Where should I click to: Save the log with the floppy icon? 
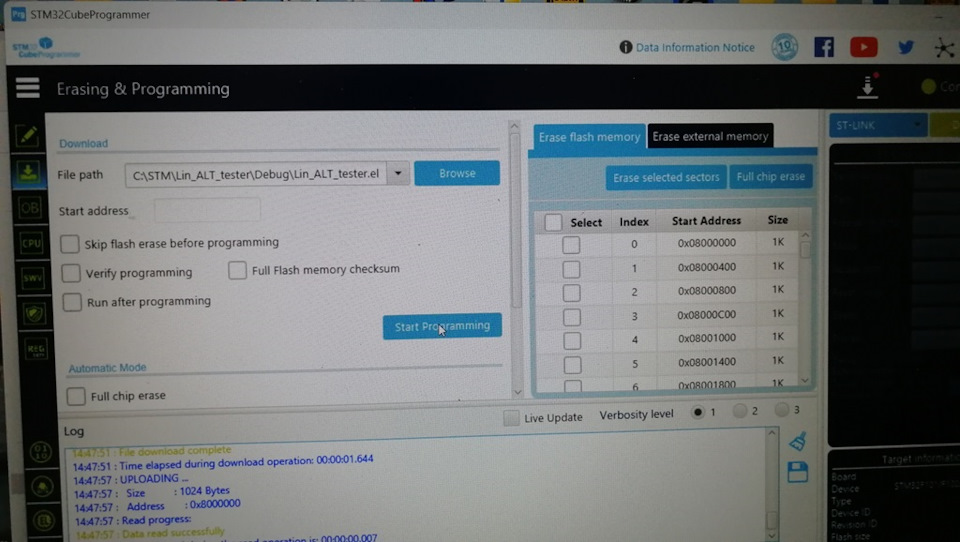pos(798,472)
